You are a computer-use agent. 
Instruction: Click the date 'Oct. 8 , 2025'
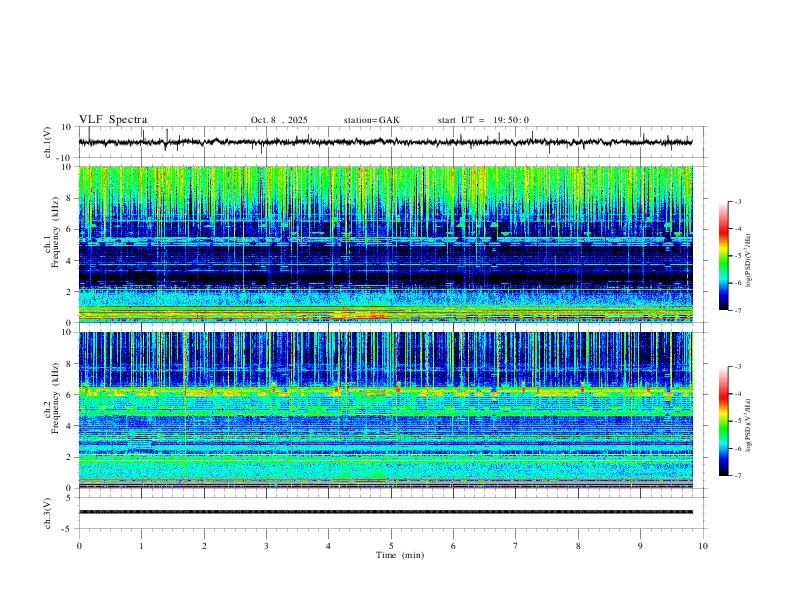pyautogui.click(x=279, y=120)
